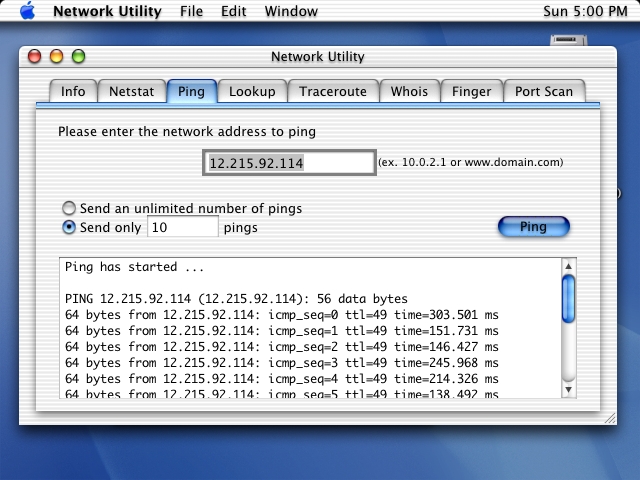
Task: Click the icmp_seq=3 result line
Action: point(282,362)
